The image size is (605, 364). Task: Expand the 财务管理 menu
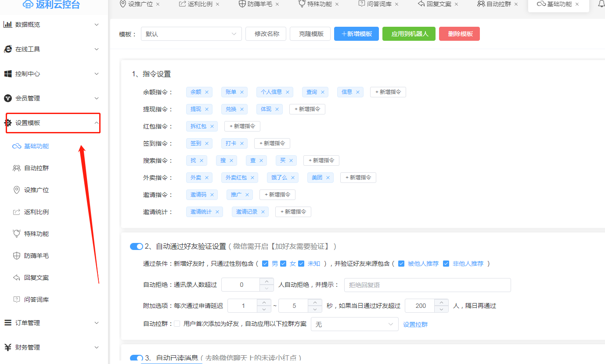[x=97, y=347]
